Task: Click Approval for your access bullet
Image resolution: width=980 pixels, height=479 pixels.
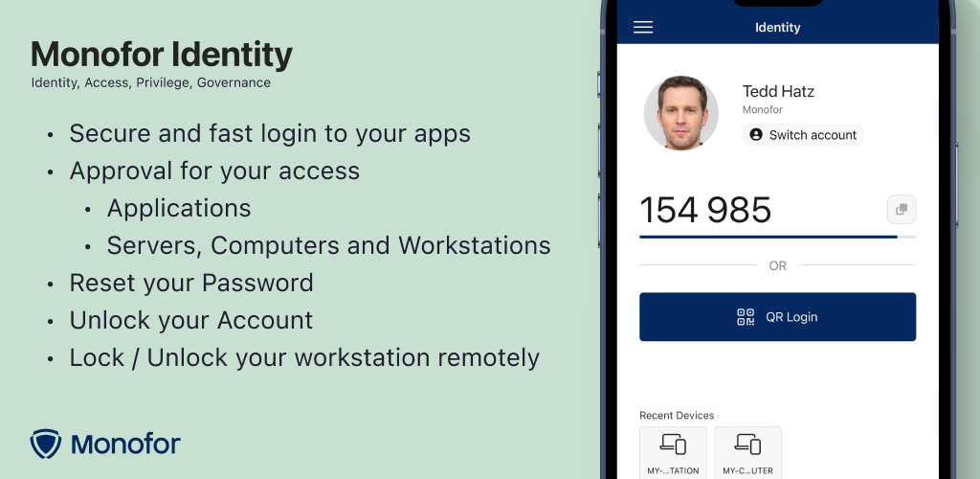Action: [214, 171]
